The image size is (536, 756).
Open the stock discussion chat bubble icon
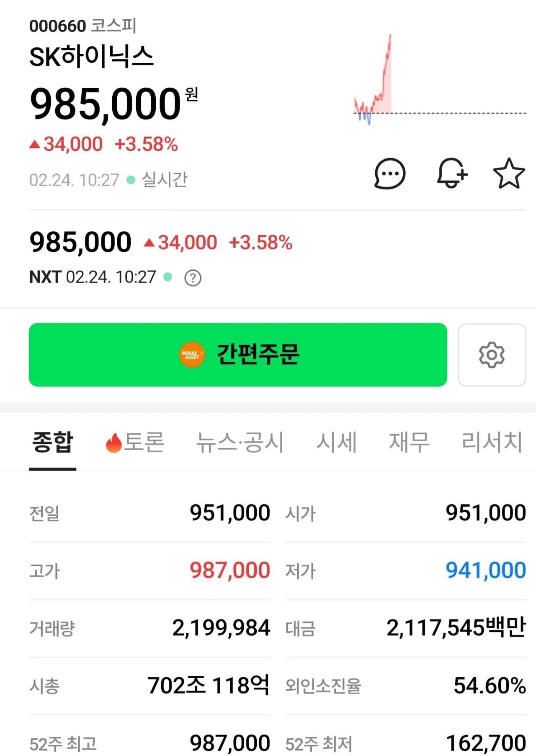pyautogui.click(x=390, y=173)
